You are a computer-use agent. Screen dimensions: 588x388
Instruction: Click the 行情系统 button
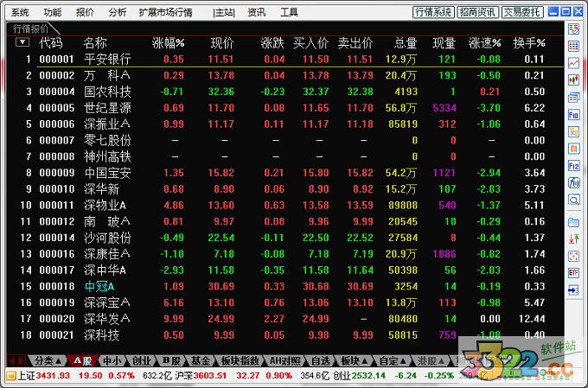coord(433,12)
